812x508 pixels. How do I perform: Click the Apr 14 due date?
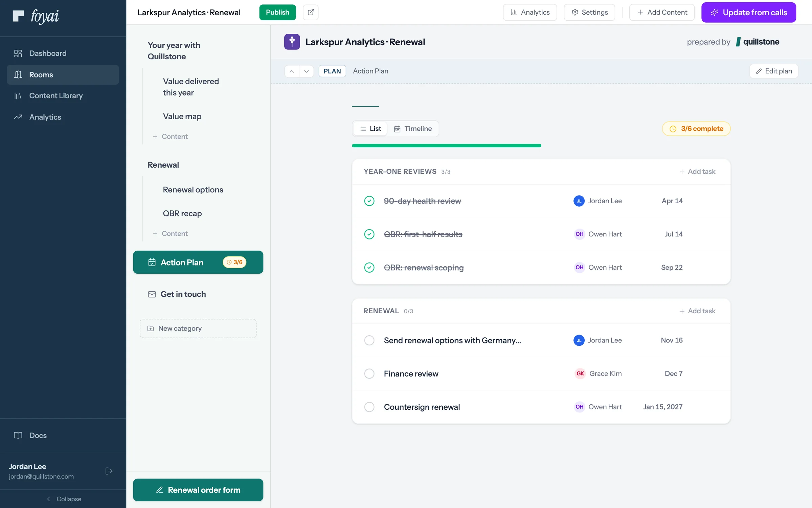pos(672,201)
